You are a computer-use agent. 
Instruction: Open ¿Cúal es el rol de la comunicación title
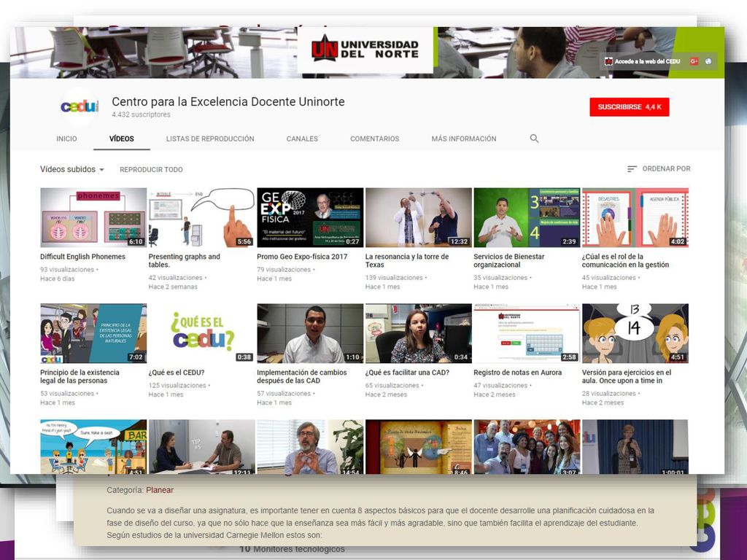[x=625, y=260]
